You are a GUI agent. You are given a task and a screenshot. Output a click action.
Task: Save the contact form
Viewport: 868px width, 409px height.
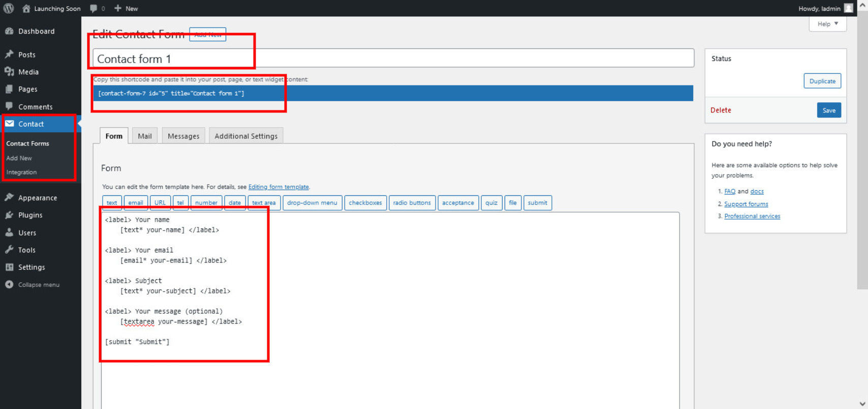pyautogui.click(x=829, y=110)
